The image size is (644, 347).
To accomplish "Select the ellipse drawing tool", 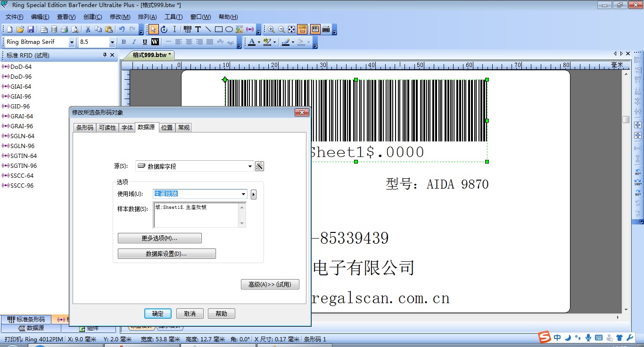I will 229,29.
